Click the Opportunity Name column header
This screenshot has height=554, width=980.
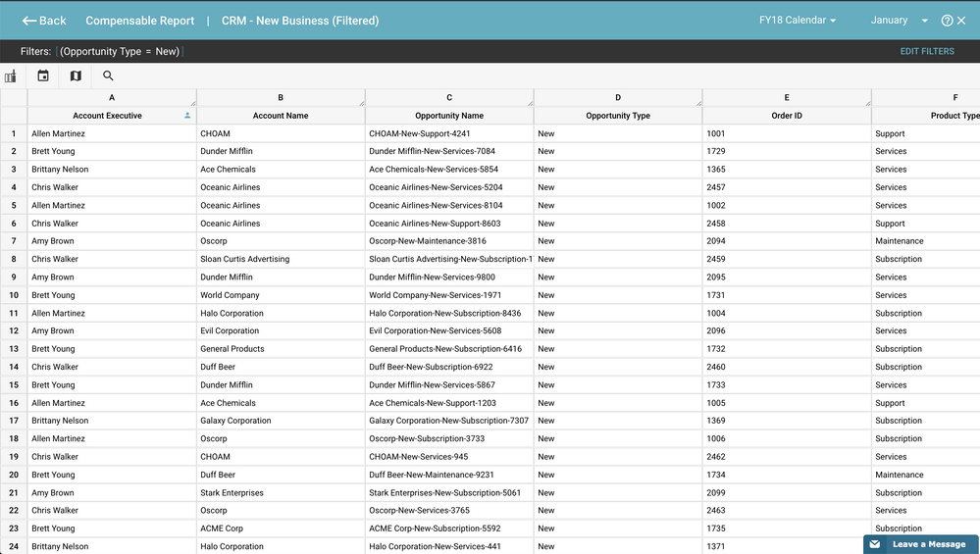pos(449,116)
